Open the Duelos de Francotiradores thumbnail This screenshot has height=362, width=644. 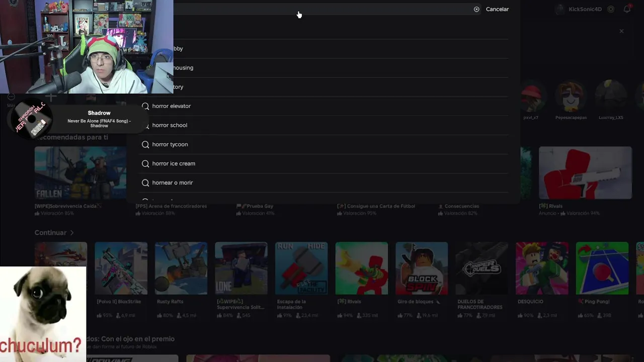(x=482, y=268)
